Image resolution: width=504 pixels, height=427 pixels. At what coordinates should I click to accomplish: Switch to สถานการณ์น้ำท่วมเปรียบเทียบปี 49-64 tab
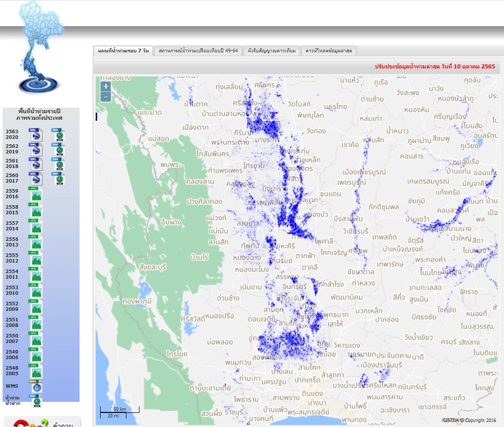[198, 51]
